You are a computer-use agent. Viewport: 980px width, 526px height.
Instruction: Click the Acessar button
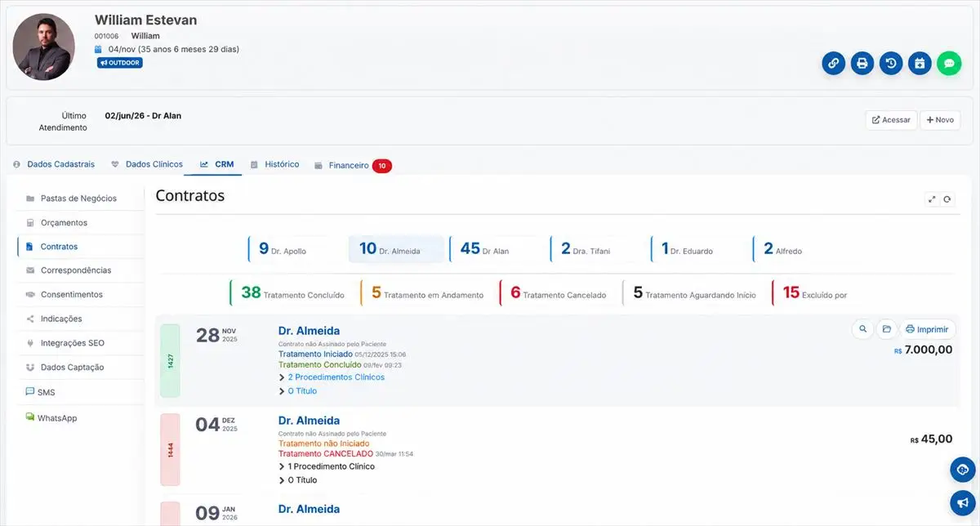[x=891, y=120]
